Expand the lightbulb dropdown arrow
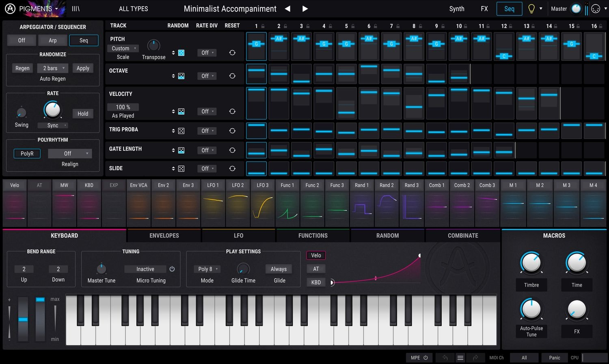This screenshot has width=609, height=364. (541, 9)
